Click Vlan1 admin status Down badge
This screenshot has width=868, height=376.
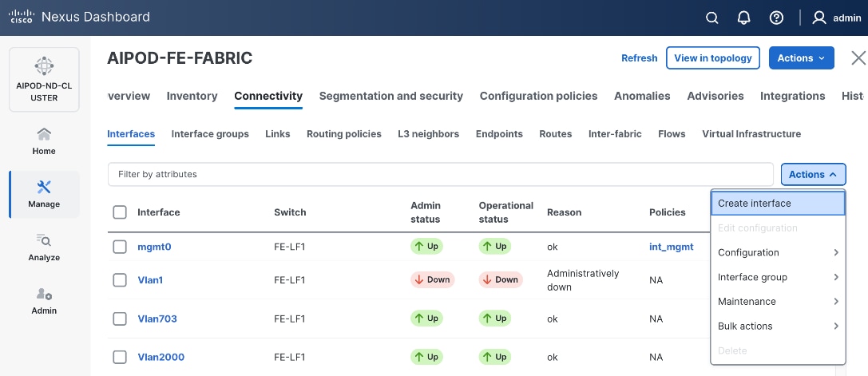coord(432,279)
